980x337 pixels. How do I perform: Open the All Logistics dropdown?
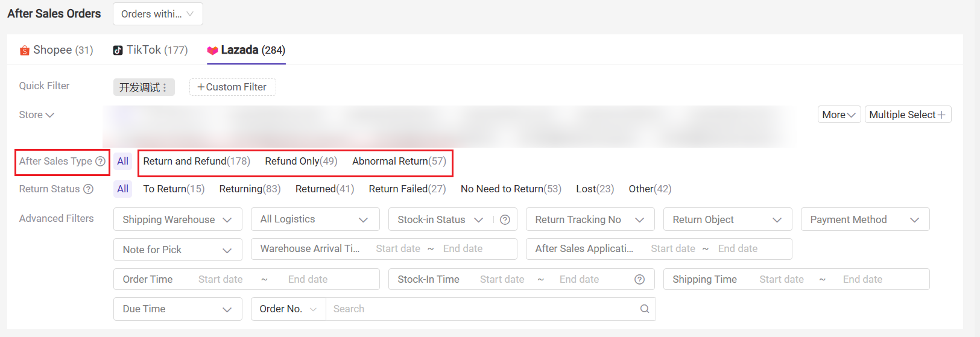coord(315,219)
